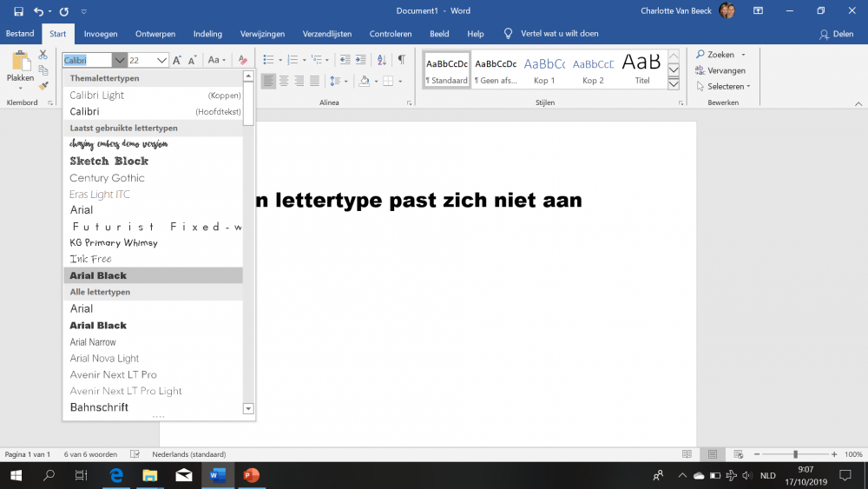868x489 pixels.
Task: Toggle left text alignment
Action: [x=268, y=81]
